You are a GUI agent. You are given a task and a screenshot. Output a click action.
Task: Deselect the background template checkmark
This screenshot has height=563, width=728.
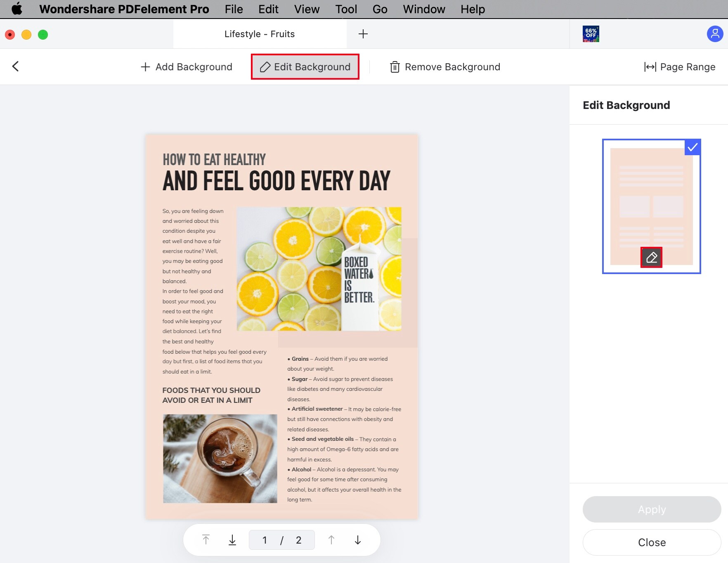click(x=693, y=147)
